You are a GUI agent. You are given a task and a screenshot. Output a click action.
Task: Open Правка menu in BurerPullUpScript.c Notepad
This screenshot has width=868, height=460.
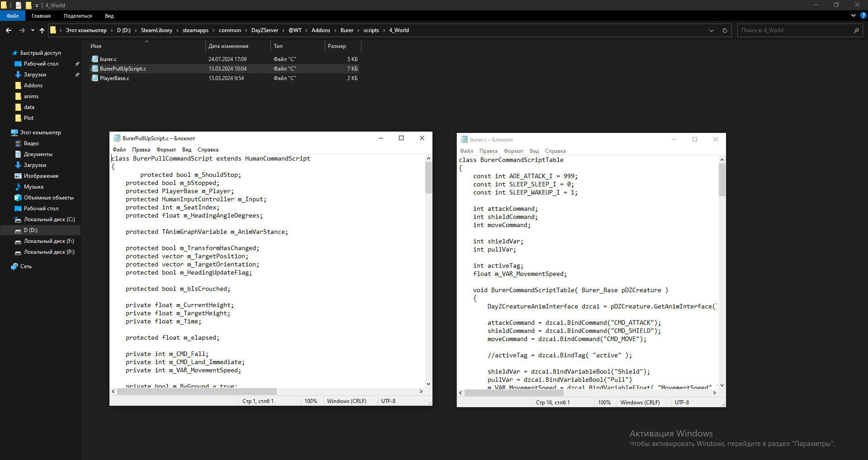pyautogui.click(x=141, y=150)
